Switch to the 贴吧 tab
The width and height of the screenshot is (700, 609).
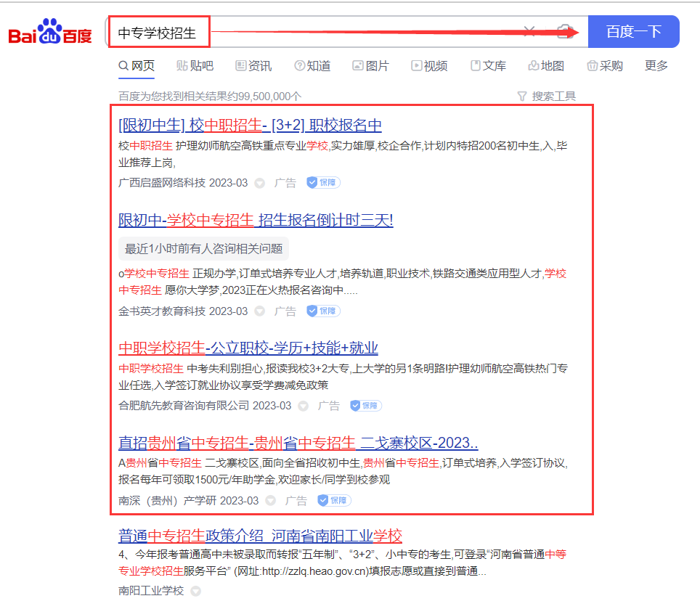pos(195,66)
